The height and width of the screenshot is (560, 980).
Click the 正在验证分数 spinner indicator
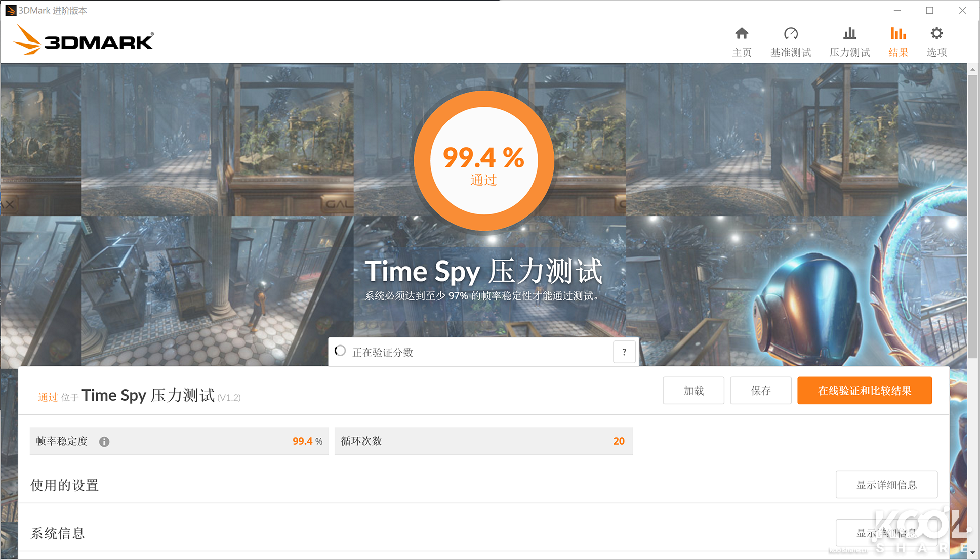tap(340, 351)
